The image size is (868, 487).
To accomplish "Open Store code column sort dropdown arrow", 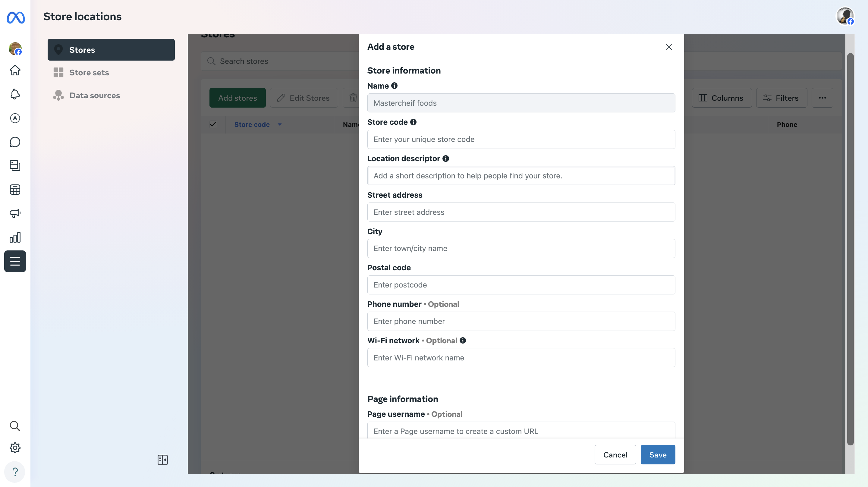I will [280, 124].
